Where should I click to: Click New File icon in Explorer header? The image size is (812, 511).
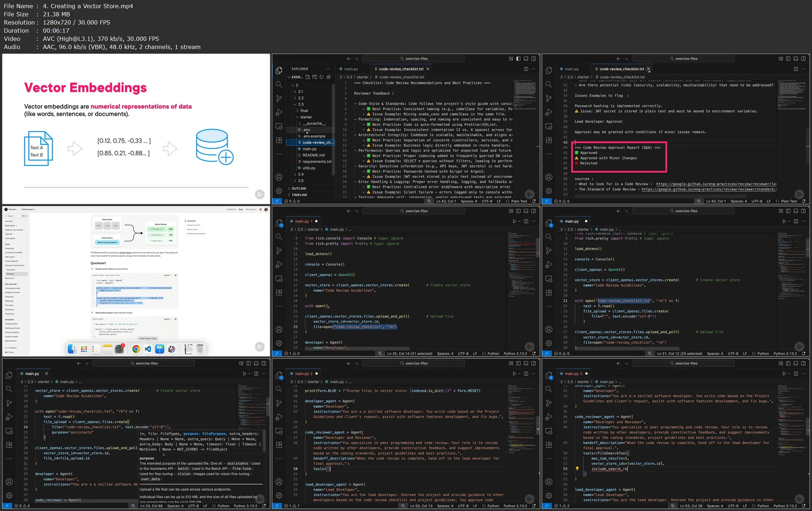[307, 77]
